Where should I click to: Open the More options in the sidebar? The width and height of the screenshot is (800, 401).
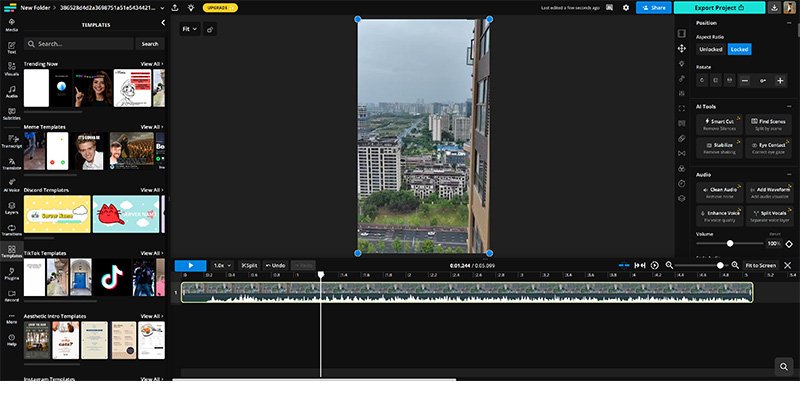click(11, 318)
